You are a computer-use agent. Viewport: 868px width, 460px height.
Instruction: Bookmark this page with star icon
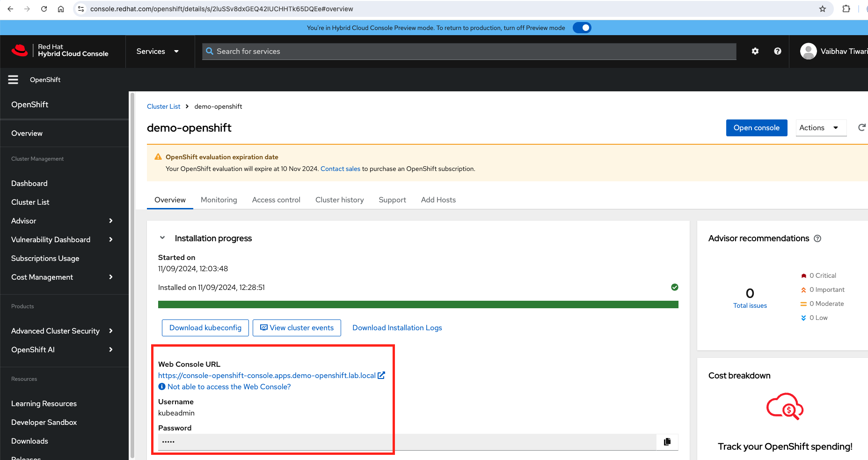[823, 9]
